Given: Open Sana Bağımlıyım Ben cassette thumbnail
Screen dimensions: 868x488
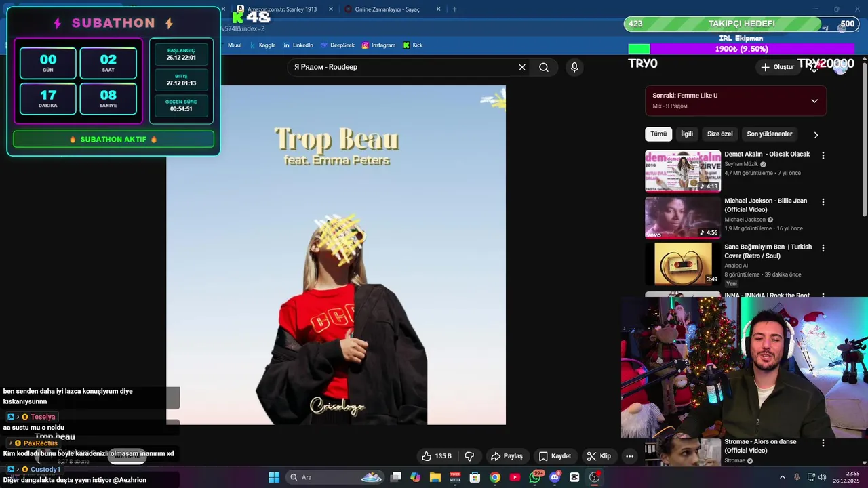Looking at the screenshot, I should [x=683, y=264].
